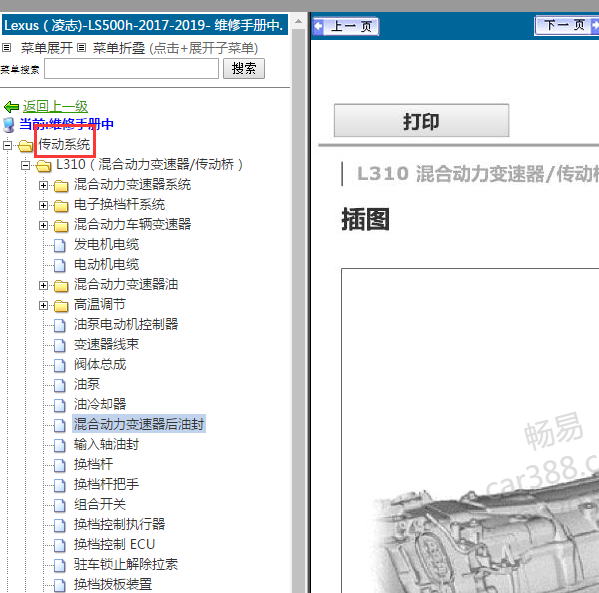
Task: Click the Lexus LS500h manual title bar
Action: 144,25
